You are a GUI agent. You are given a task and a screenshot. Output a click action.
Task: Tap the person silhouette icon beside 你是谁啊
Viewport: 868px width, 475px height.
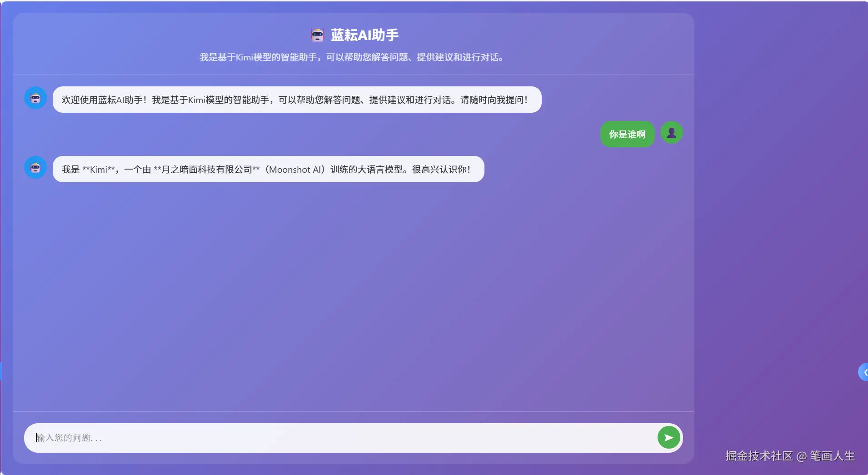[x=671, y=133]
